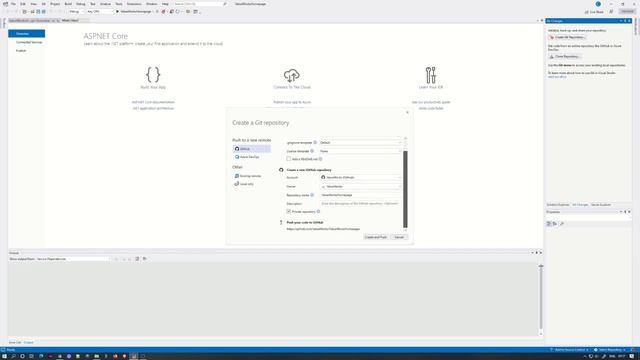Screen dimensions: 640x360
Task: Show info for License template
Action: [x=312, y=151]
